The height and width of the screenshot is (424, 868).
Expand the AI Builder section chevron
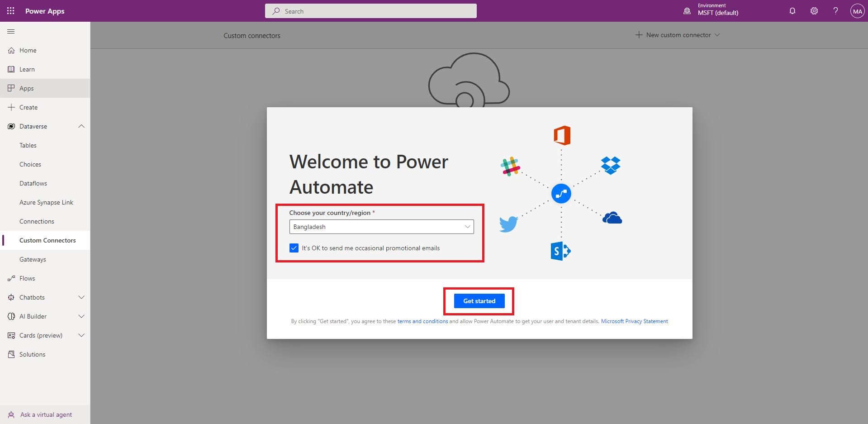[x=81, y=316]
